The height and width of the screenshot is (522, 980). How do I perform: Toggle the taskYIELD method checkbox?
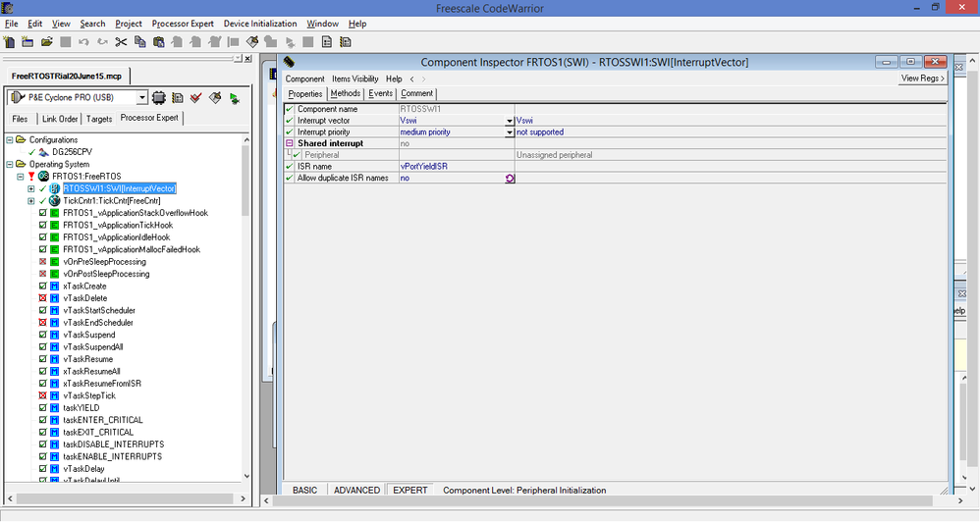pos(42,408)
